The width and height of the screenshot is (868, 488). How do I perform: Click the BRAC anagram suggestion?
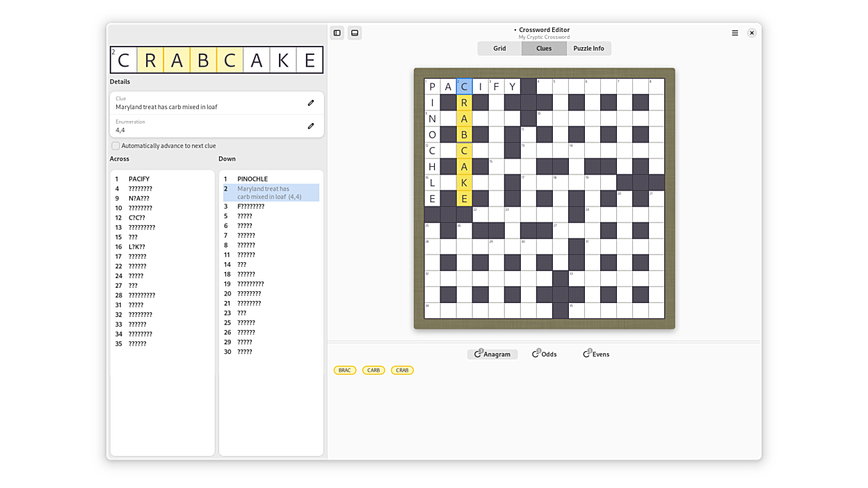pyautogui.click(x=345, y=371)
